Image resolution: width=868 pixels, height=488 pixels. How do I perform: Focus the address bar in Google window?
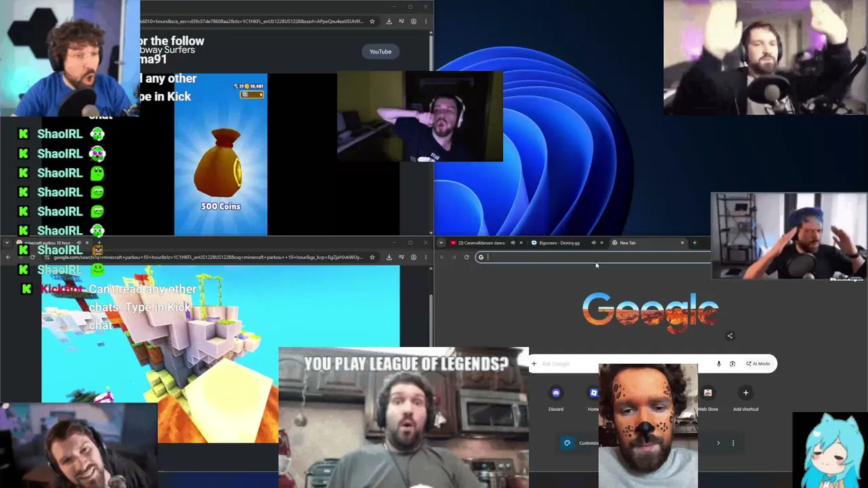[x=593, y=257]
